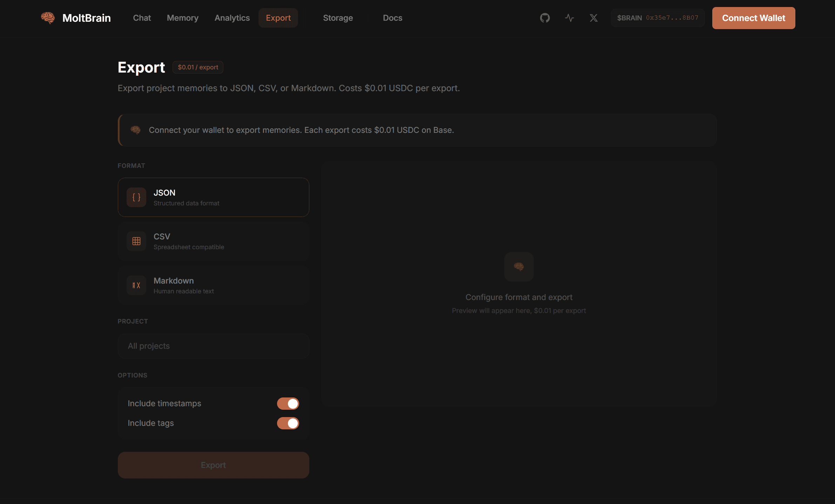Open the X (Twitter) icon link
The width and height of the screenshot is (835, 504).
pos(593,18)
